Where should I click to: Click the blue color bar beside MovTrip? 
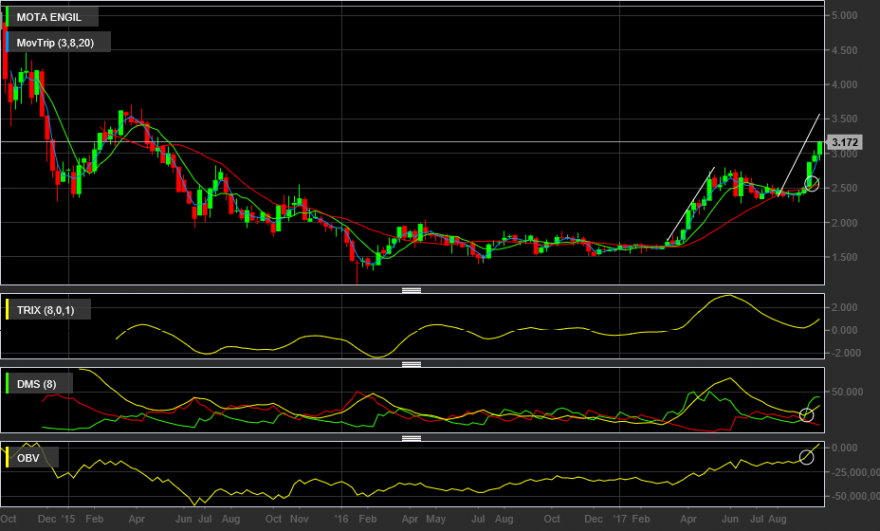7,43
